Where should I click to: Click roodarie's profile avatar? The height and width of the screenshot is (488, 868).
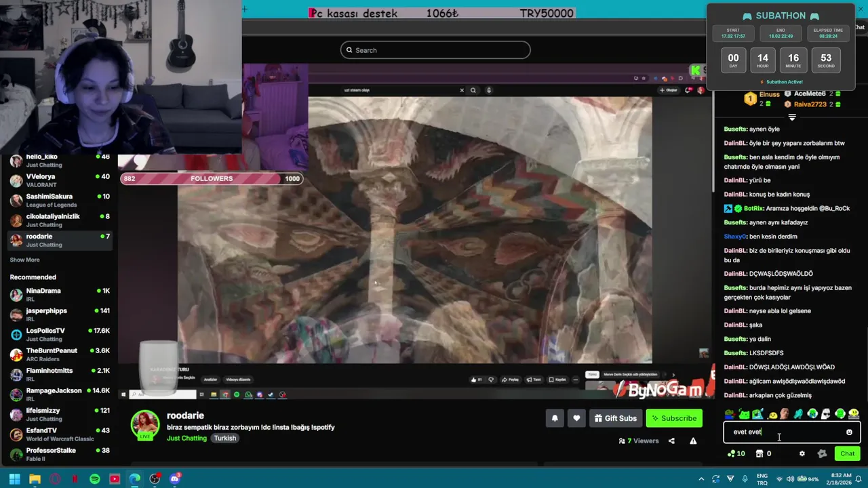click(x=144, y=424)
